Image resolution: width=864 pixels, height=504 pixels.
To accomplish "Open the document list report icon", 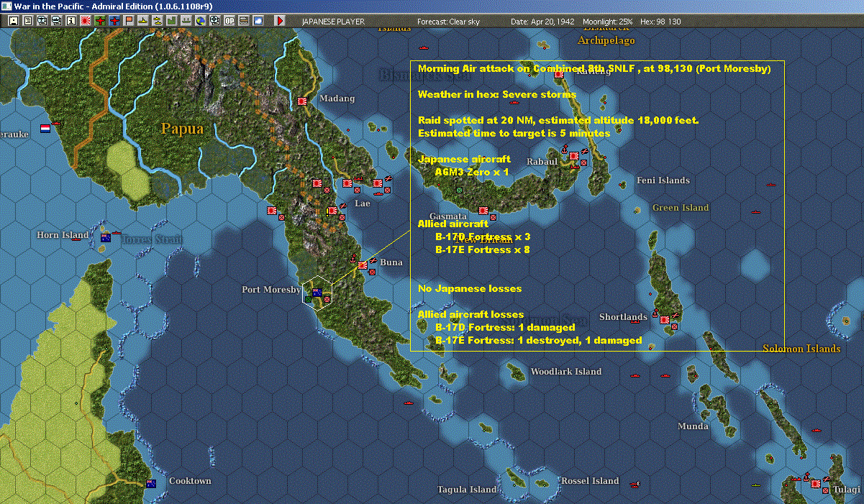I will [x=28, y=21].
